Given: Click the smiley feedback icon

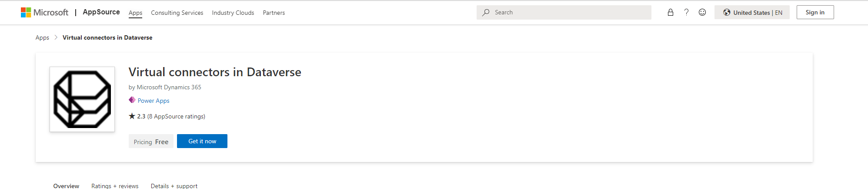Looking at the screenshot, I should pyautogui.click(x=702, y=13).
